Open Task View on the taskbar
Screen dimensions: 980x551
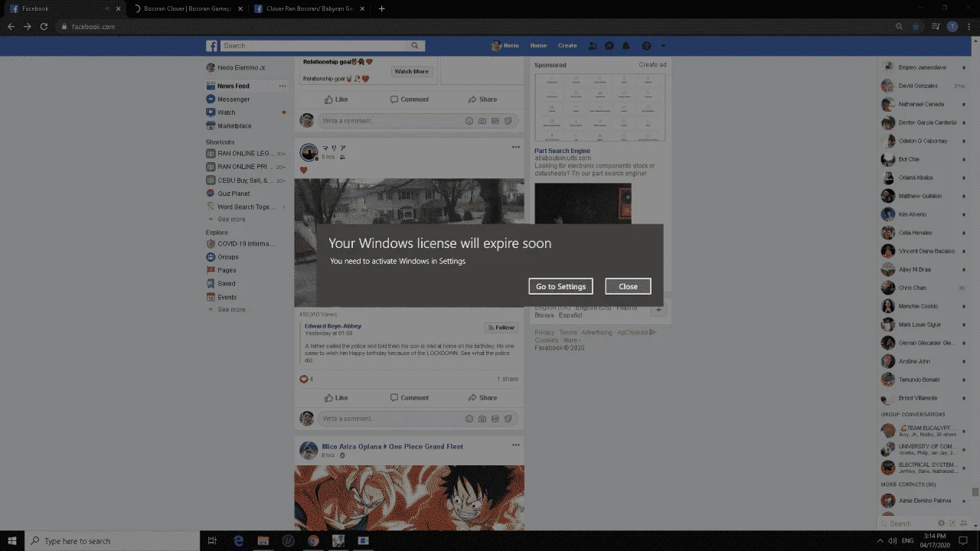(213, 540)
